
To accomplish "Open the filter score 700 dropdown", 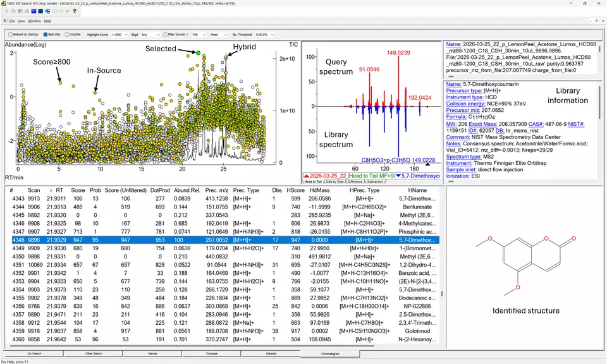I will click(x=199, y=34).
